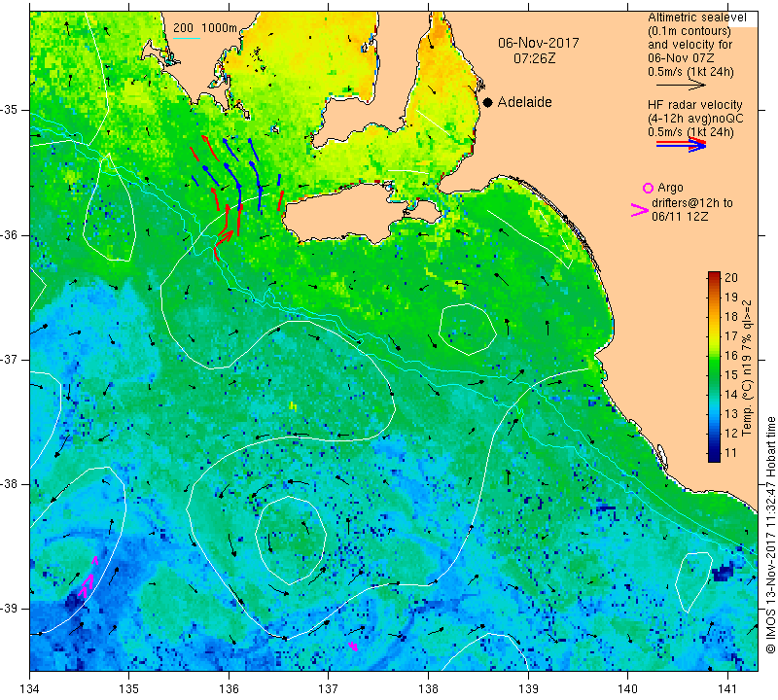Viewport: 778px width, 700px height.
Task: Click the 15 degree mark on temperature colorbar
Action: 731,375
